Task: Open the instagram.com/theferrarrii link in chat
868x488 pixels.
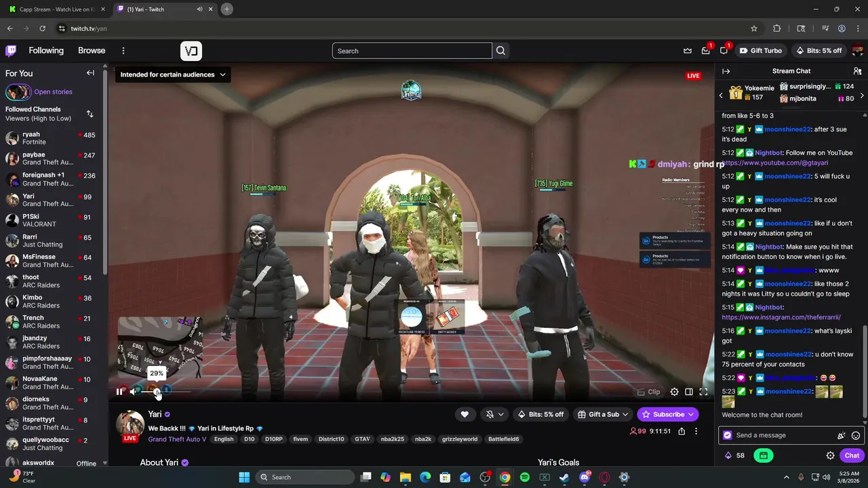Action: pos(781,317)
